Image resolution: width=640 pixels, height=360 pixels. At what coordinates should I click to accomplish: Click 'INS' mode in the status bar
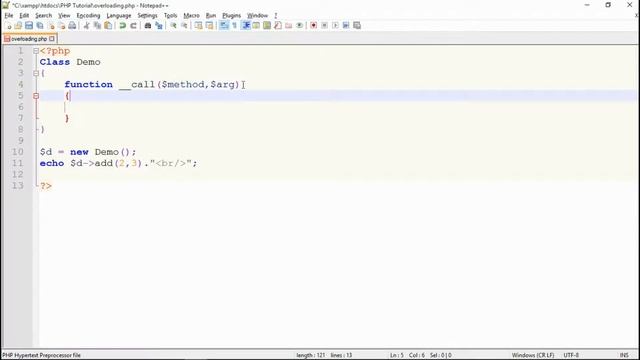coord(624,355)
